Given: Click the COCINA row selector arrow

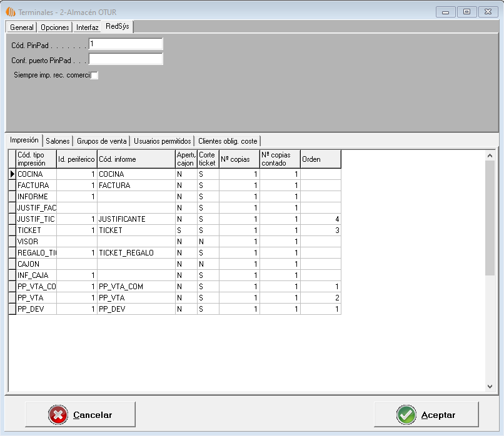Looking at the screenshot, I should click(12, 174).
